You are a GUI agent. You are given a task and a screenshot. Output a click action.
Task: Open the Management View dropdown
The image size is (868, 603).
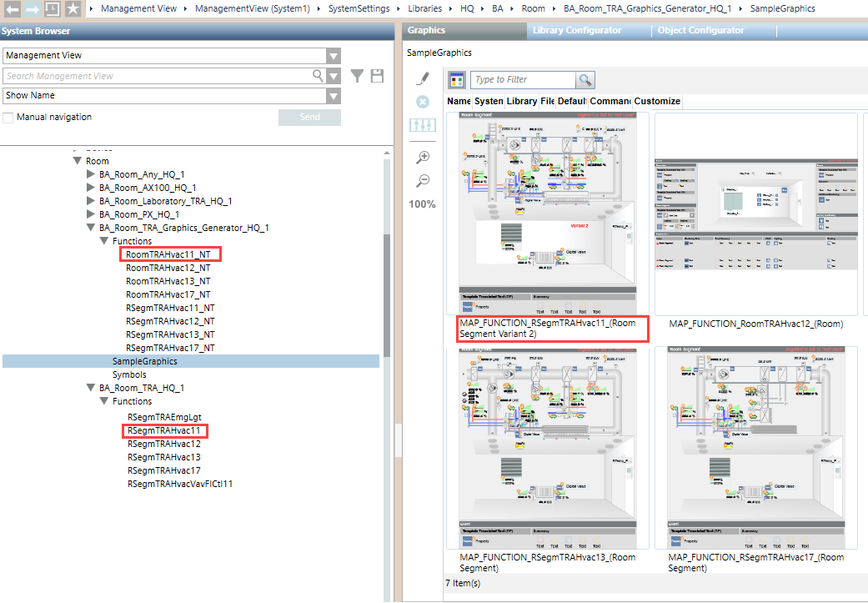(x=334, y=56)
